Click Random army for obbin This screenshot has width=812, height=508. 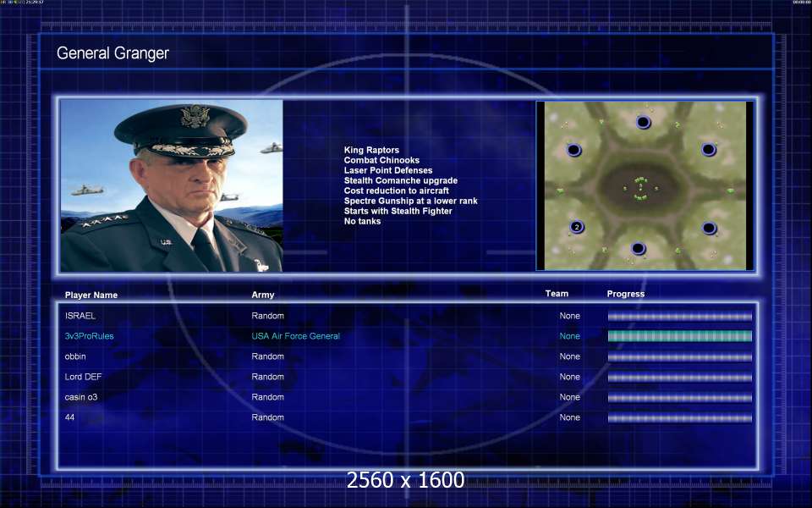268,356
